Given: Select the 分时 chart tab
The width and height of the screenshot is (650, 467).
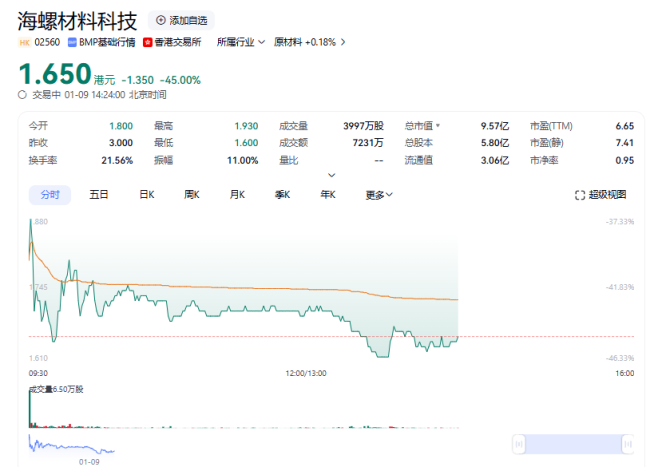Looking at the screenshot, I should 50,195.
